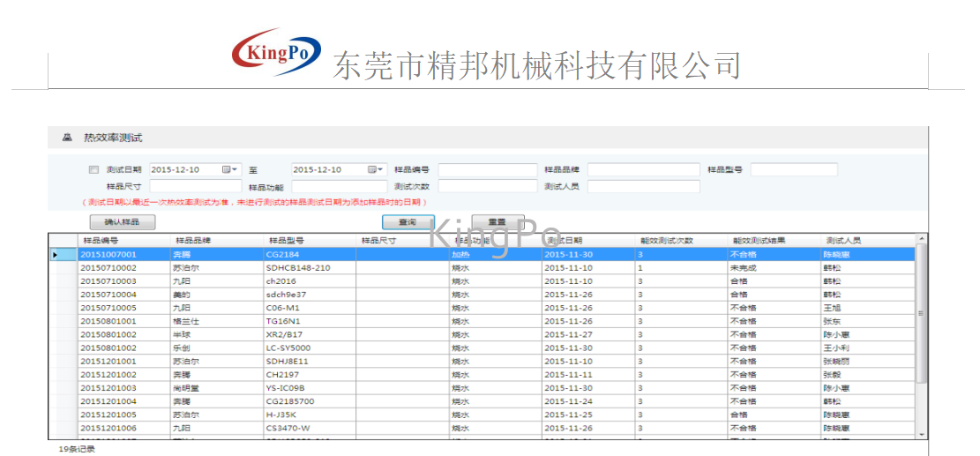Image resolution: width=980 pixels, height=456 pixels.
Task: Click model cell sdch9e37
Action: coord(310,295)
